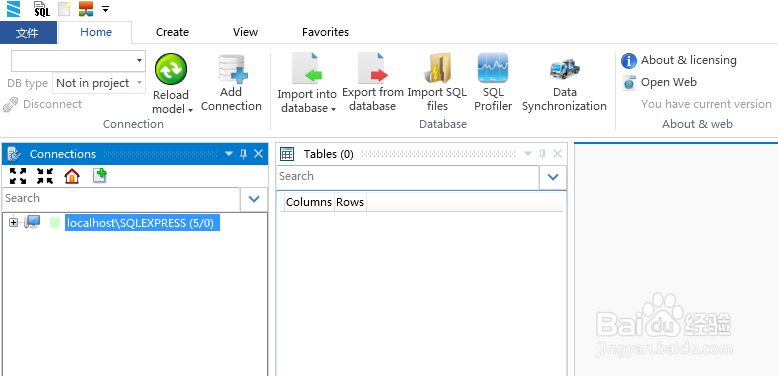Open the Connections panel options arrow
The height and width of the screenshot is (376, 778).
[229, 154]
